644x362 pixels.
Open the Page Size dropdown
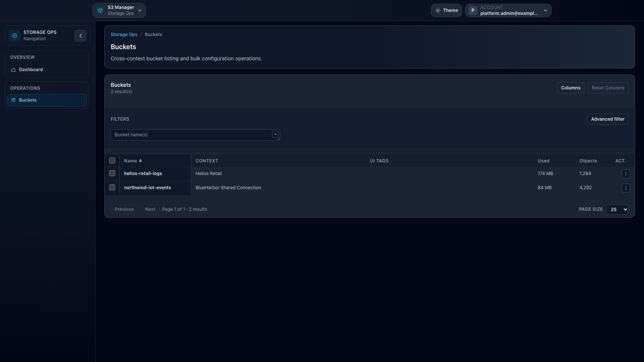point(617,209)
